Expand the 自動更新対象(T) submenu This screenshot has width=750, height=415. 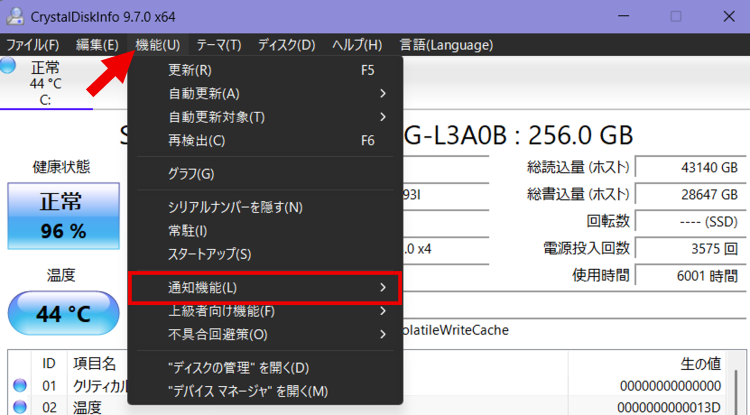(265, 117)
